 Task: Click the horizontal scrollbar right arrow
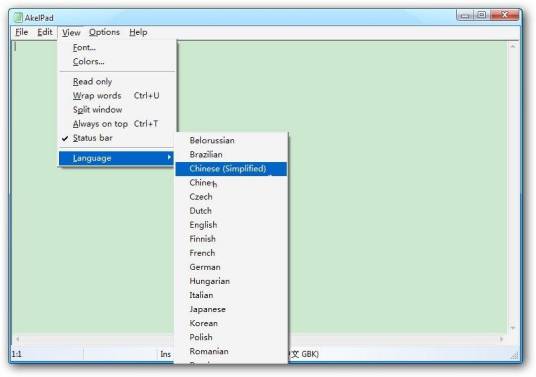[502, 339]
